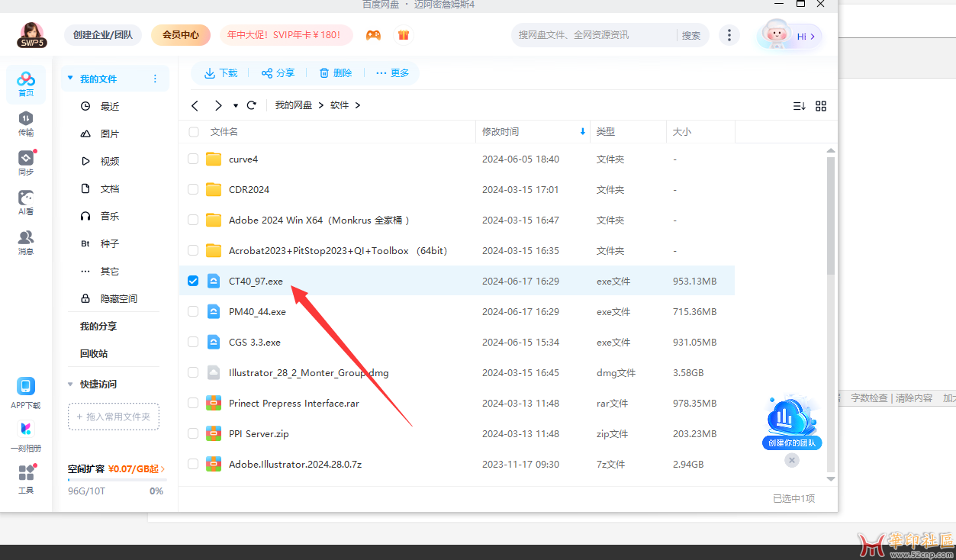Open the sort order icon
Screen dimensions: 956x560
coord(800,106)
